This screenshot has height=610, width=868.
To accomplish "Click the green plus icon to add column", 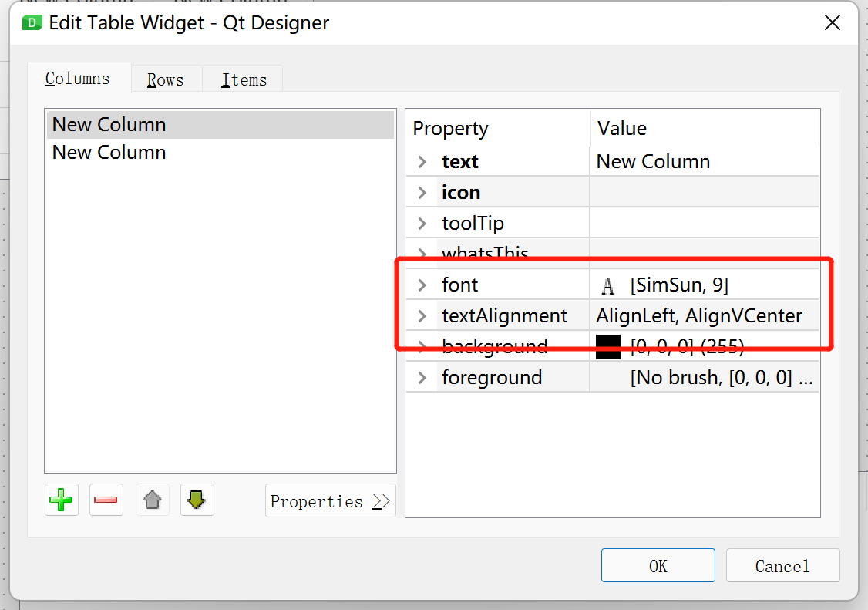I will click(x=61, y=500).
